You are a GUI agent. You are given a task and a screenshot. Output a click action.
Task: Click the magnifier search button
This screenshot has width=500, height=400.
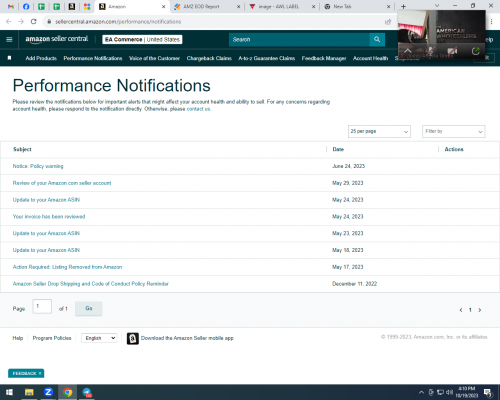pos(377,39)
